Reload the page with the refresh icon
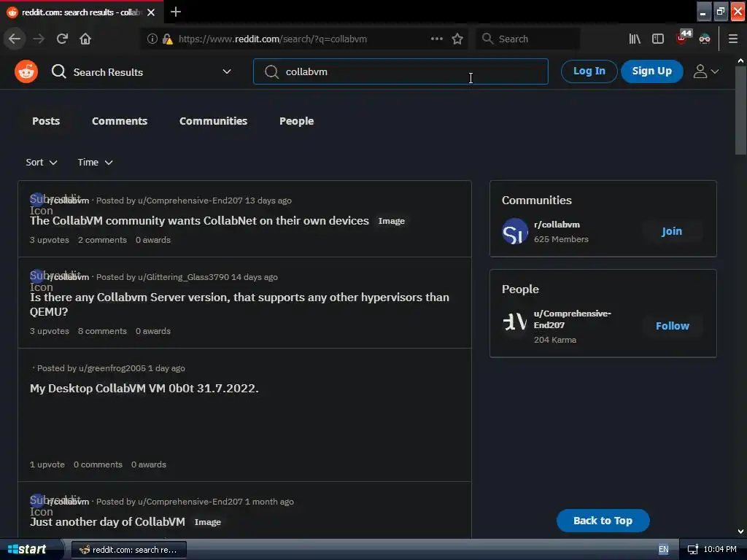Viewport: 747px width, 560px height. pyautogui.click(x=62, y=39)
